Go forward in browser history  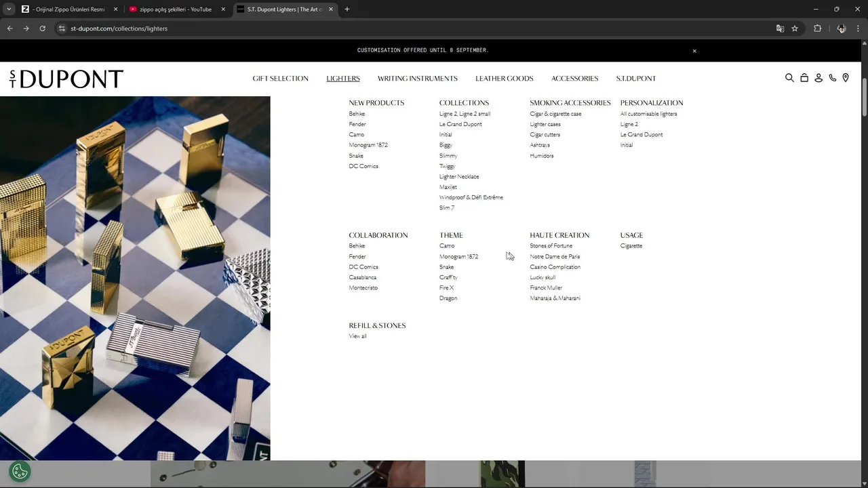[26, 28]
